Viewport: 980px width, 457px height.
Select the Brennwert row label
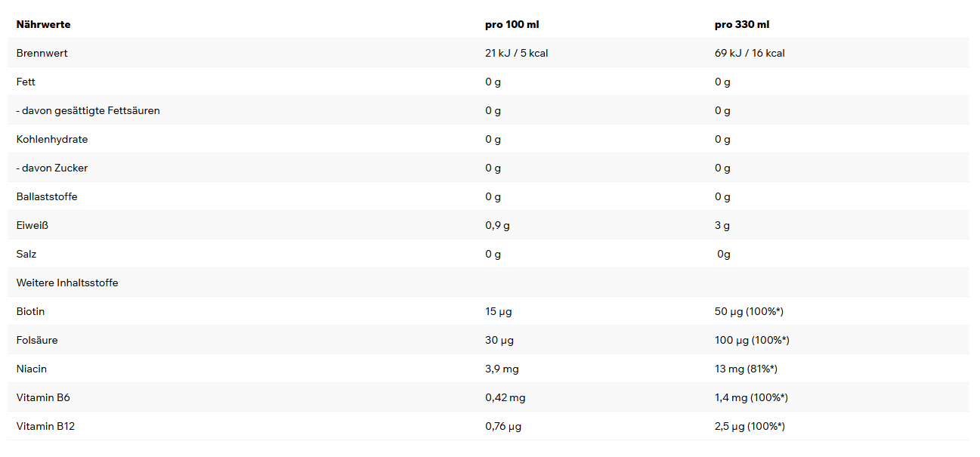click(x=42, y=54)
